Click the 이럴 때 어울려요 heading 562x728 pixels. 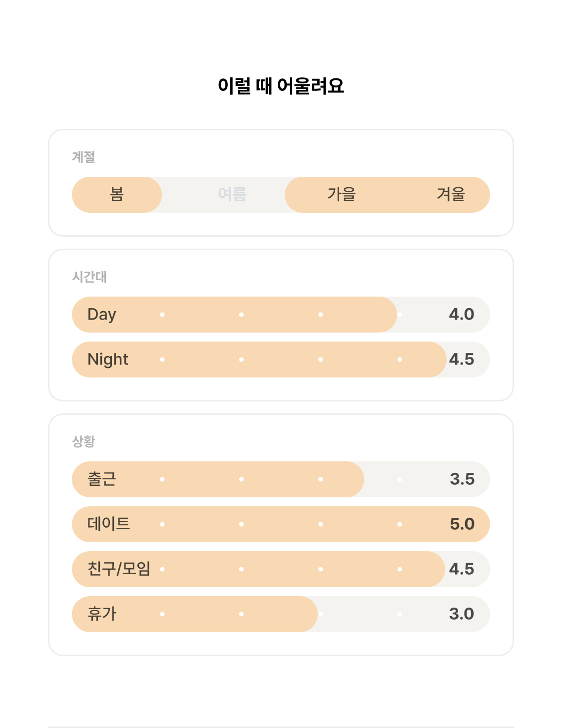pyautogui.click(x=281, y=86)
